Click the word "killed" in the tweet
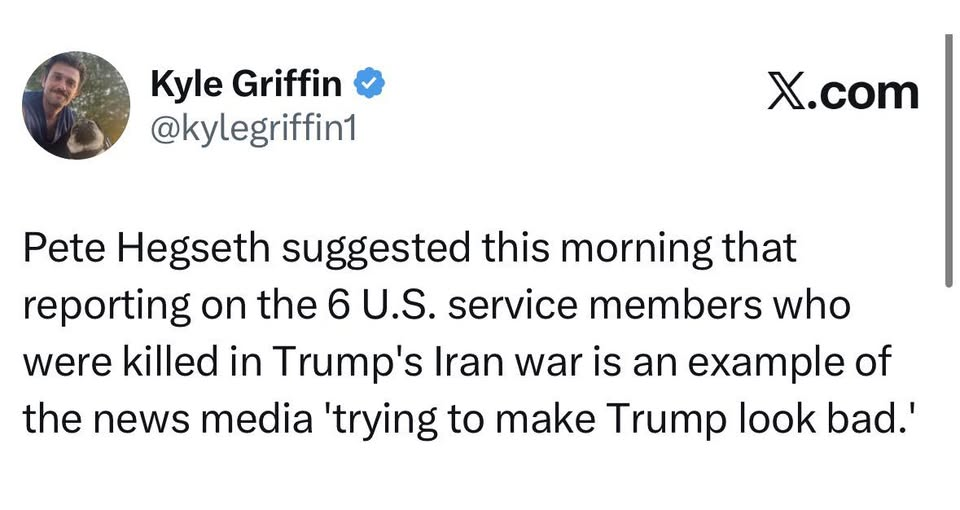 pyautogui.click(x=173, y=362)
